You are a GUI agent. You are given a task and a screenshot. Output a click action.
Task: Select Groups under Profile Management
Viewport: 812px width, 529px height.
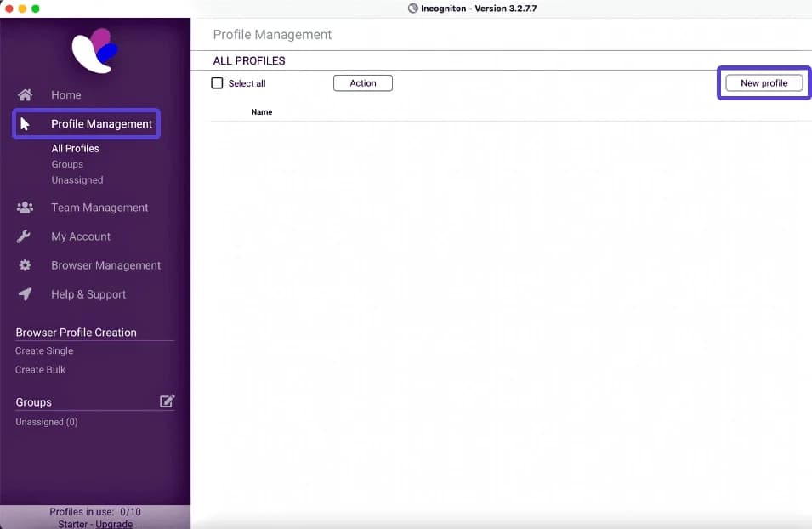pos(67,164)
